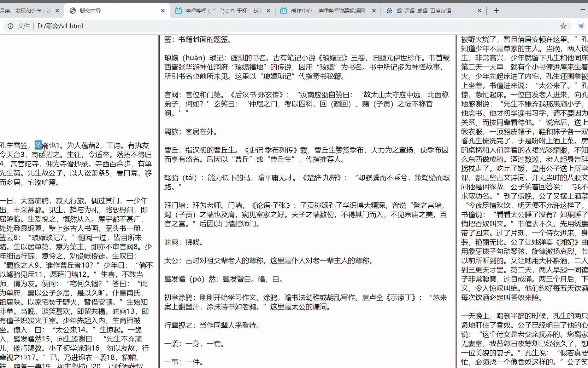The height and width of the screenshot is (368, 588).
Task: Click the annotation term 昧爽
Action: pyautogui.click(x=171, y=242)
